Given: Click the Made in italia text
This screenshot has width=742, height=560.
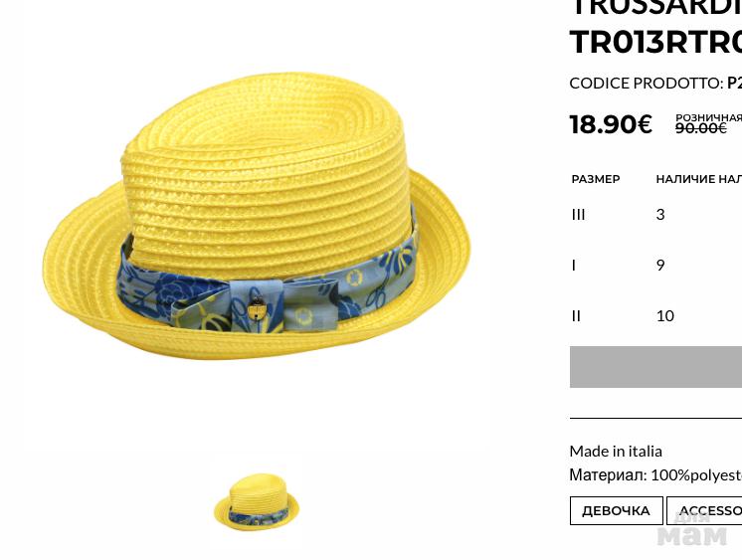Looking at the screenshot, I should coord(616,452).
